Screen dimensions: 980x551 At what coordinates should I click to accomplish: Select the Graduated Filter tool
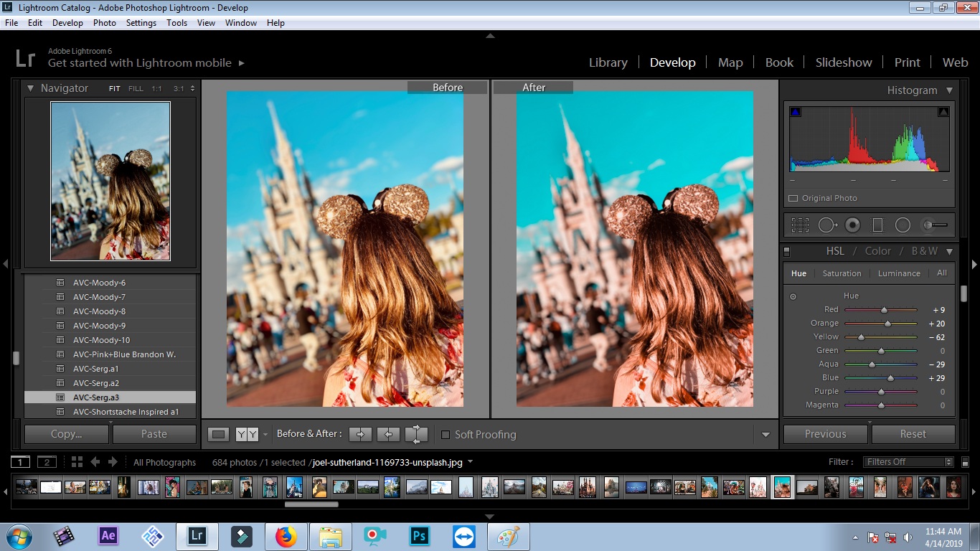877,225
